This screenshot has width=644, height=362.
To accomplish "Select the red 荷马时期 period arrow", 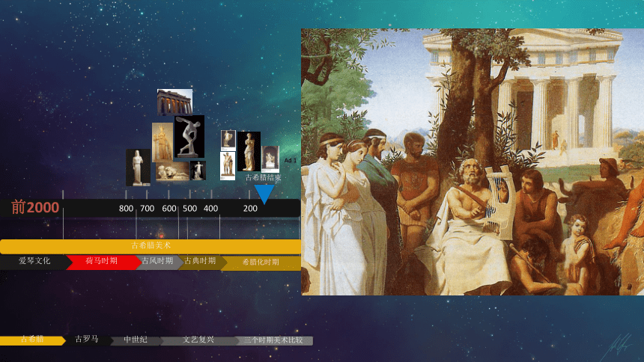I will (x=103, y=262).
